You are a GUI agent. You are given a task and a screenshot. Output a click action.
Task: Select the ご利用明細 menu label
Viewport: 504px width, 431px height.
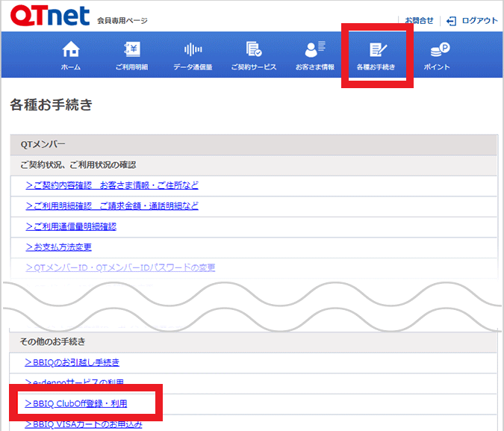[x=131, y=67]
